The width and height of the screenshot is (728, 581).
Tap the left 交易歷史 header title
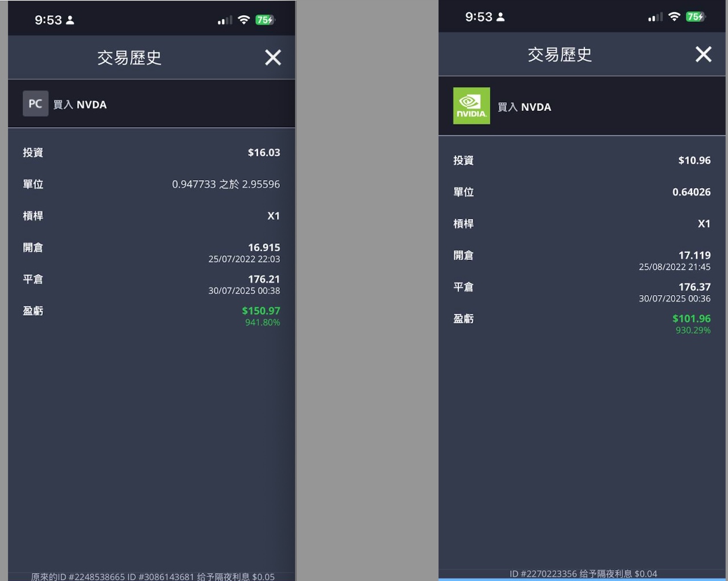tap(130, 57)
